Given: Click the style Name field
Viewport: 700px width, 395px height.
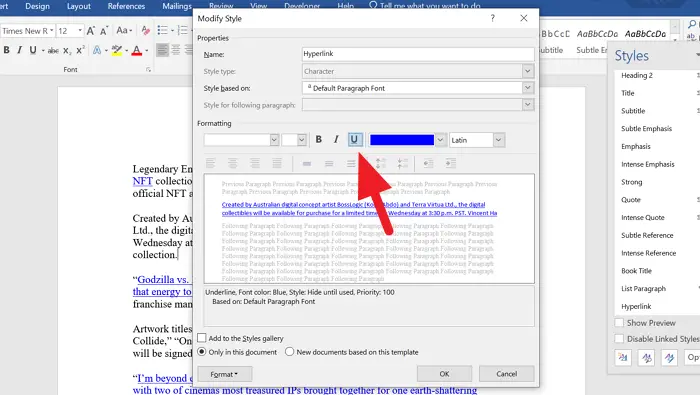Looking at the screenshot, I should click(x=418, y=54).
